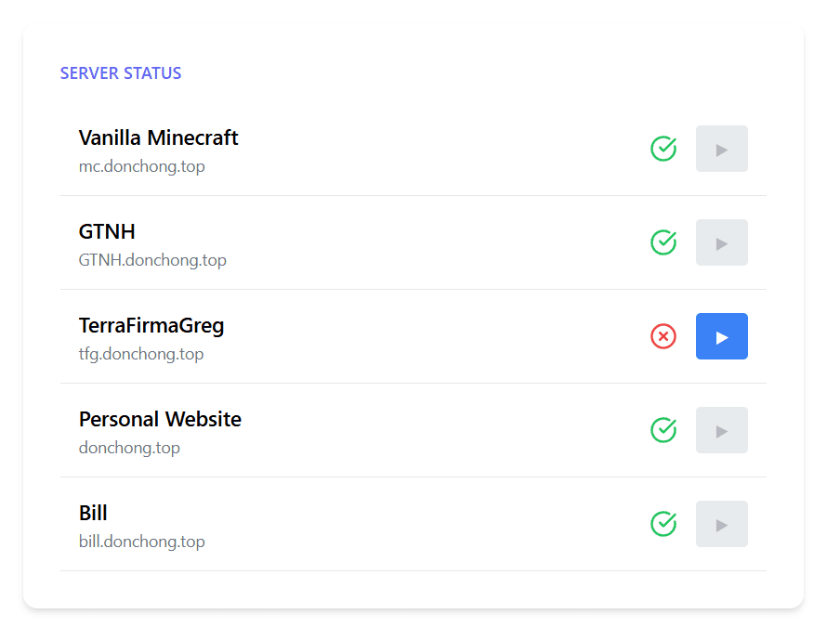The height and width of the screenshot is (627, 840).
Task: Click the red error icon for TerraFirmaGreg
Action: tap(663, 336)
